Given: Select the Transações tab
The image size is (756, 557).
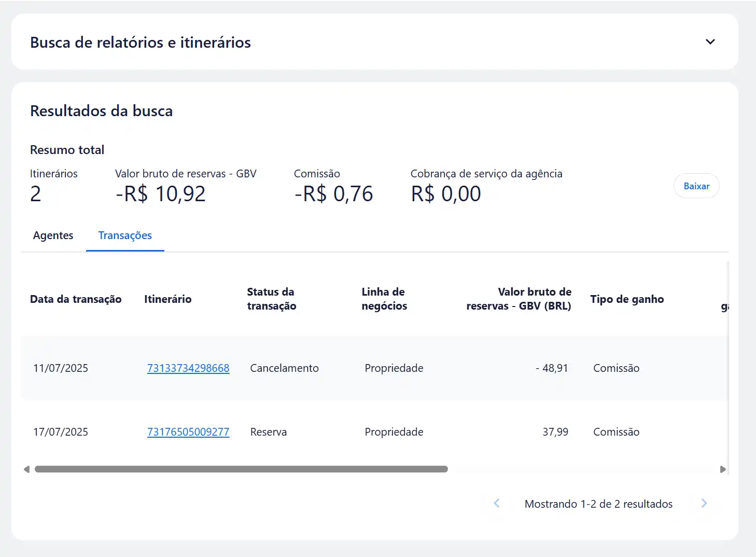Looking at the screenshot, I should (x=125, y=235).
